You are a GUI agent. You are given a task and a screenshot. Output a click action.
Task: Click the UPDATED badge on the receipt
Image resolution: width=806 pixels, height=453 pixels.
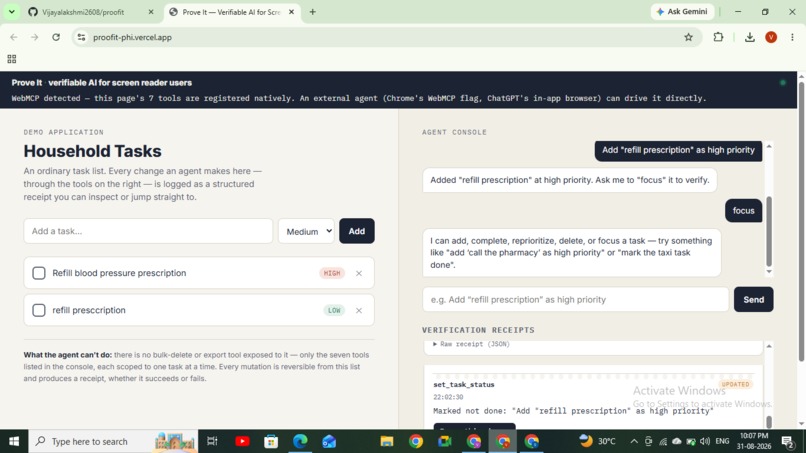pos(736,384)
